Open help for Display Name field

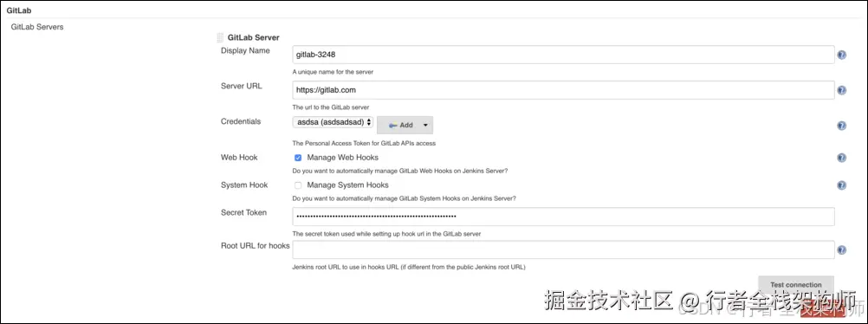(841, 55)
